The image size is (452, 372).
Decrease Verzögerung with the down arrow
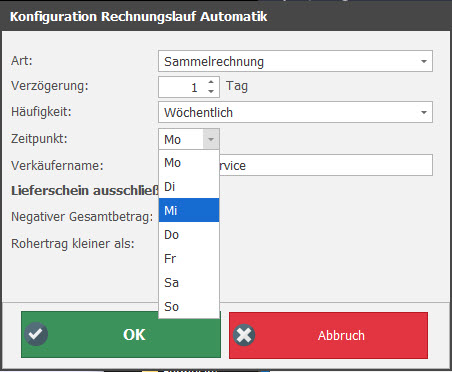coord(211,91)
